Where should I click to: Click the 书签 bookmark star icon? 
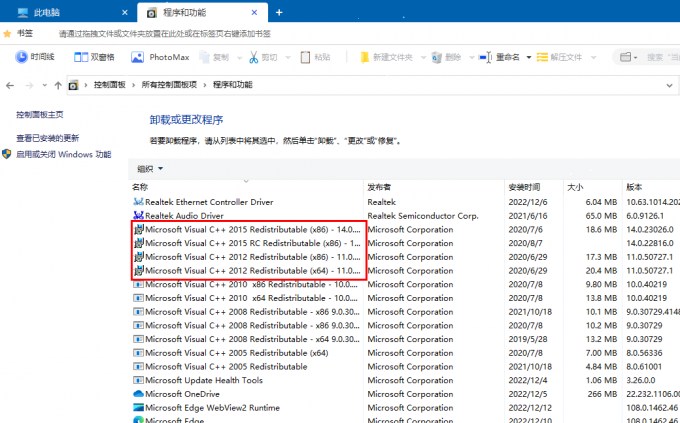(7, 33)
